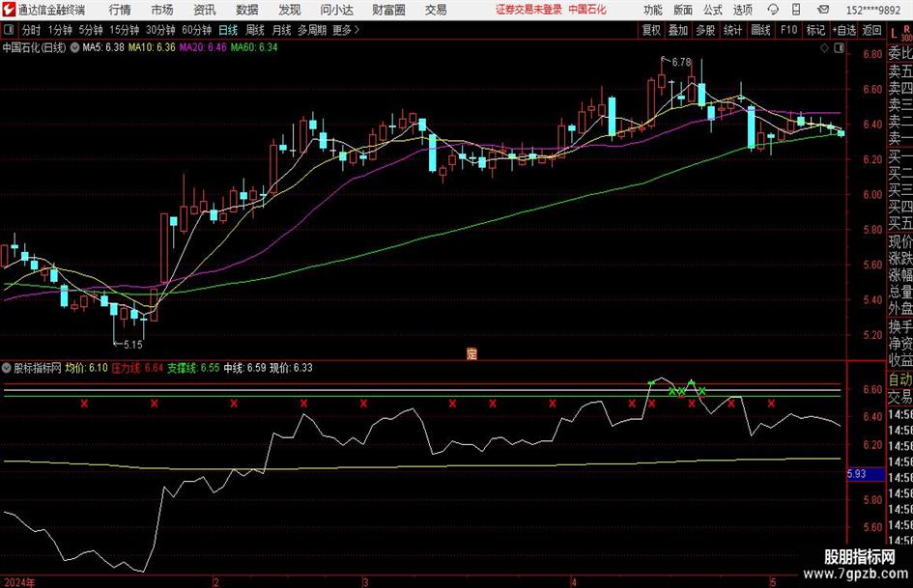Click the MA20: 6.46 indicator label
Image resolution: width=913 pixels, height=588 pixels.
click(203, 47)
